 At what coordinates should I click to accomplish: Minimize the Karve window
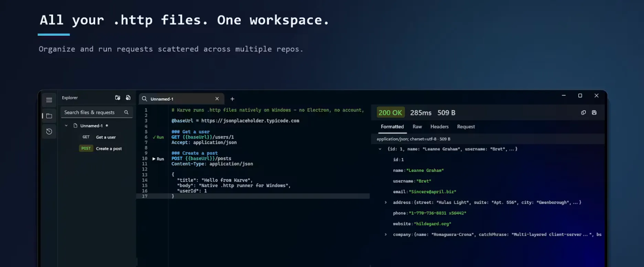[563, 95]
